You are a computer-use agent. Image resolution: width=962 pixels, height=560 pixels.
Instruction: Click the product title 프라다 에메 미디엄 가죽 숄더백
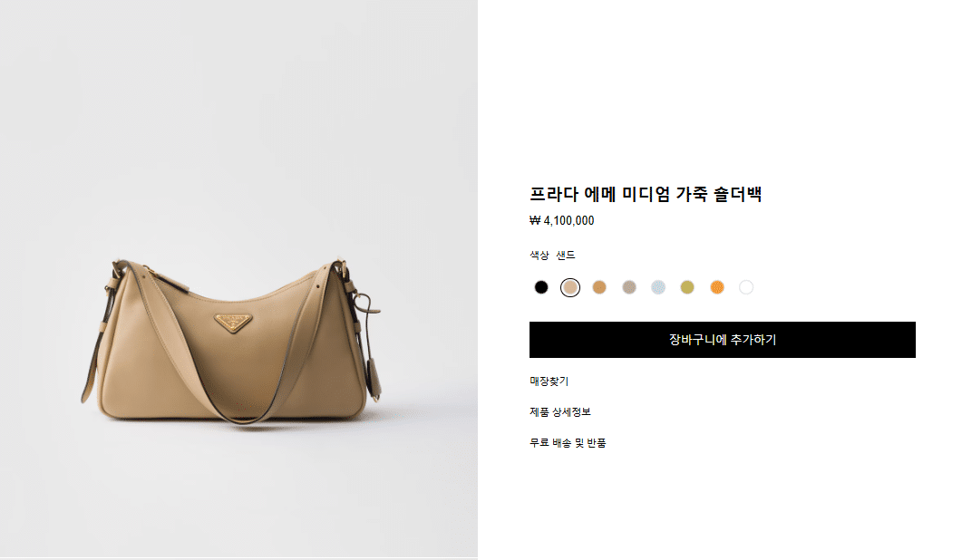click(x=646, y=195)
